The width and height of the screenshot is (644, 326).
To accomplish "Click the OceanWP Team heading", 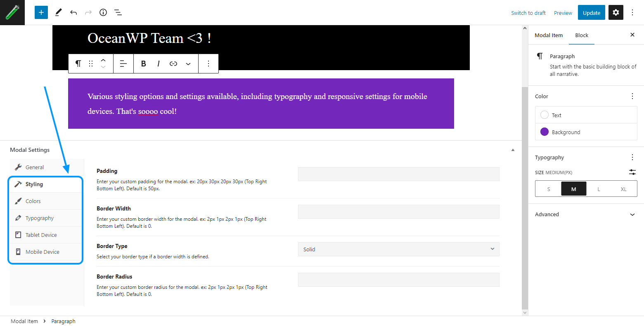I will 149,38.
